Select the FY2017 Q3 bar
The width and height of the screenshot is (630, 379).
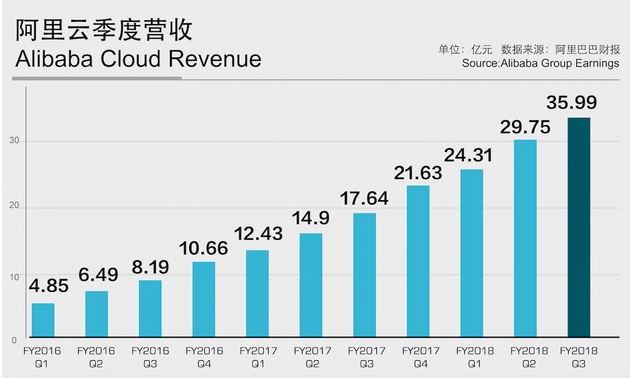click(x=365, y=275)
